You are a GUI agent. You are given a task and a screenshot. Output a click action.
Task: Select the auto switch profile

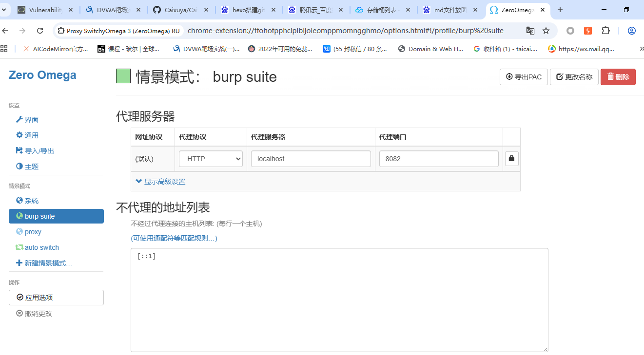pos(38,247)
